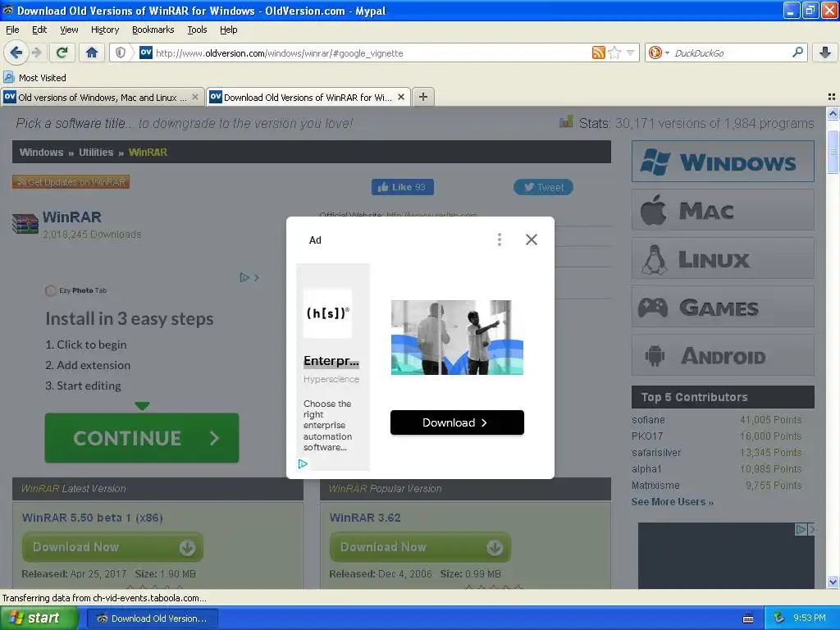Click the green CONTINUE button
Screen dimensions: 840x630
tap(142, 438)
